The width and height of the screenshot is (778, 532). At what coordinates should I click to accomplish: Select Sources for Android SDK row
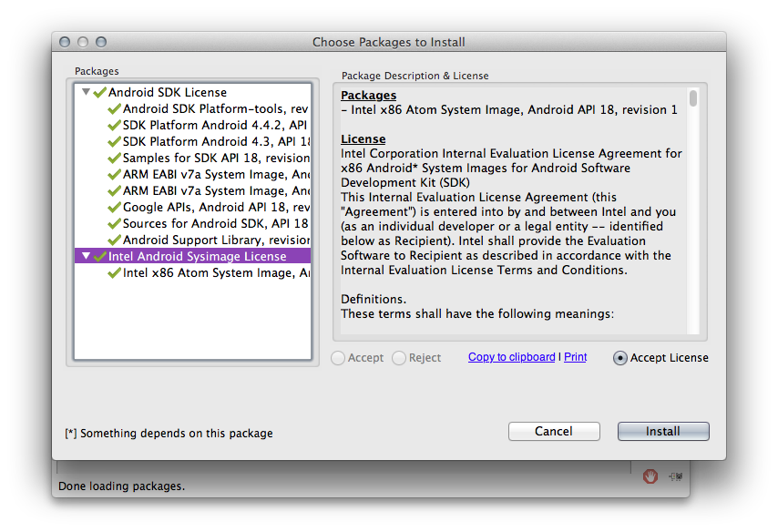pyautogui.click(x=192, y=223)
